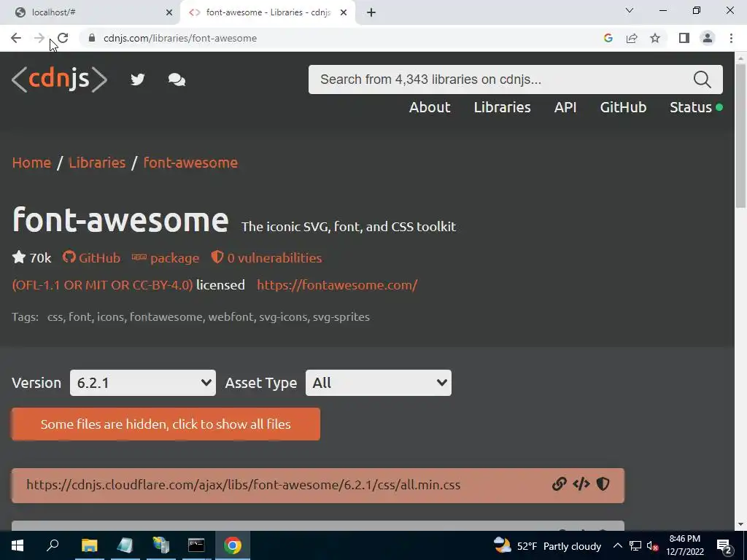Open the About page
Viewport: 747px width, 560px height.
coord(430,107)
